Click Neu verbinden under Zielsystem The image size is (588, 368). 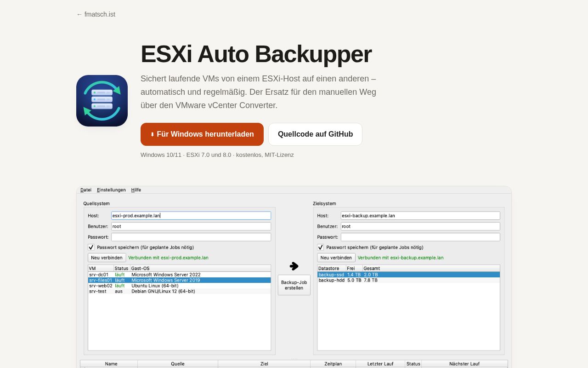pyautogui.click(x=336, y=258)
